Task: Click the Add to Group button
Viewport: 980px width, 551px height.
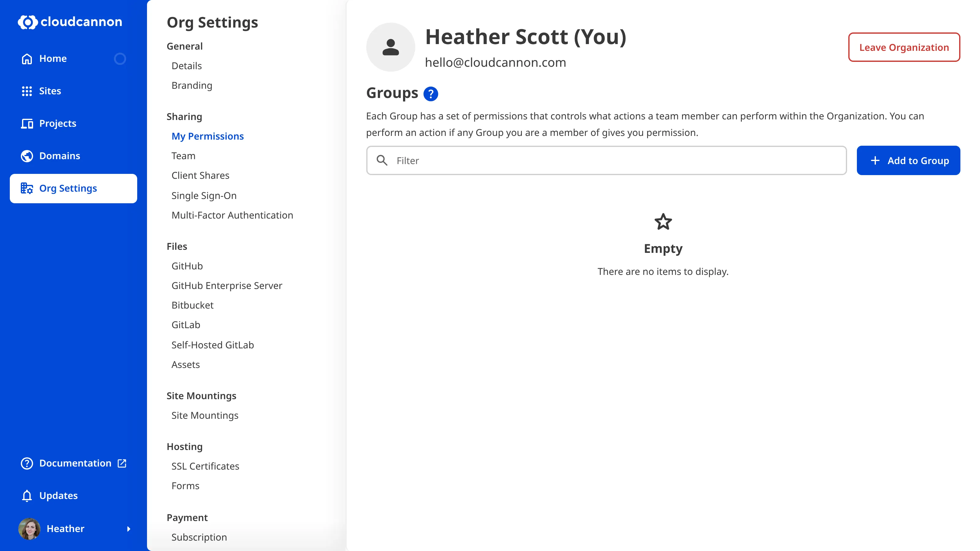Action: click(x=908, y=160)
